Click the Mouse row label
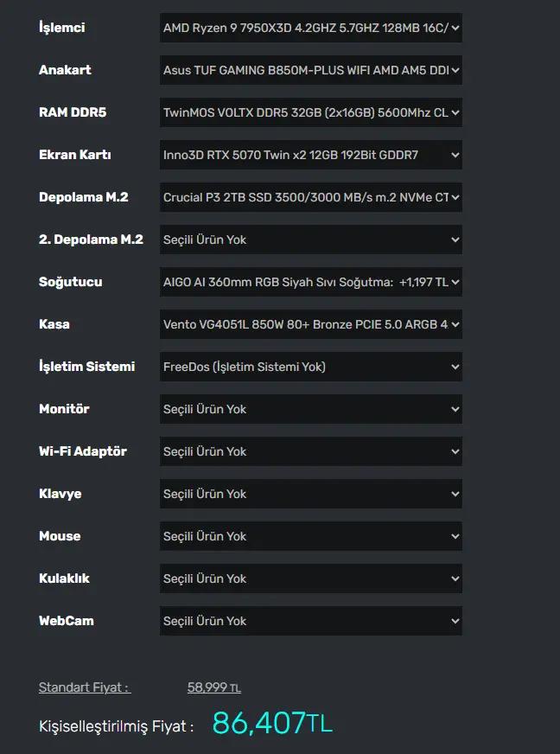This screenshot has height=754, width=560. pyautogui.click(x=60, y=536)
